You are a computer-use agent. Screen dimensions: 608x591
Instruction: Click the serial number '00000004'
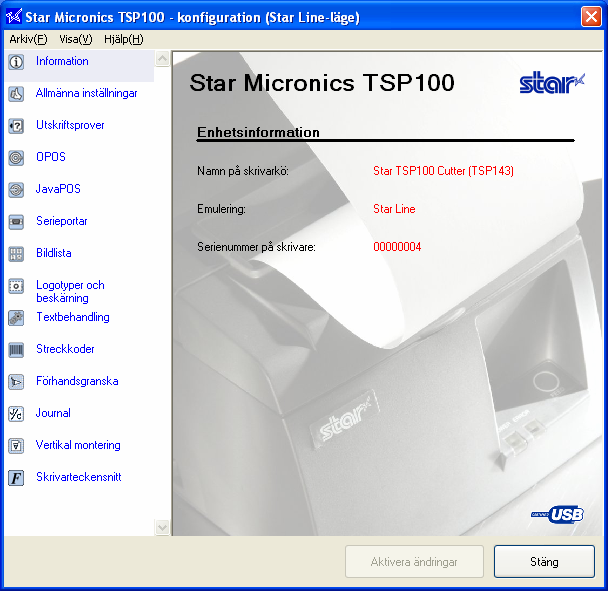tap(397, 247)
